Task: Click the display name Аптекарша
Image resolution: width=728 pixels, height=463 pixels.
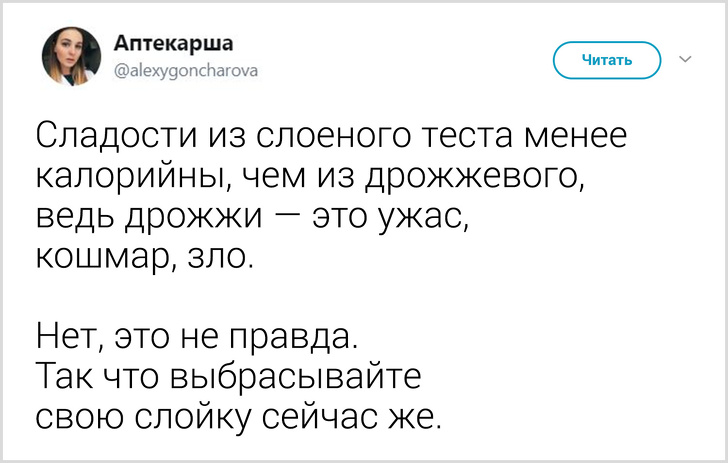Action: (175, 44)
